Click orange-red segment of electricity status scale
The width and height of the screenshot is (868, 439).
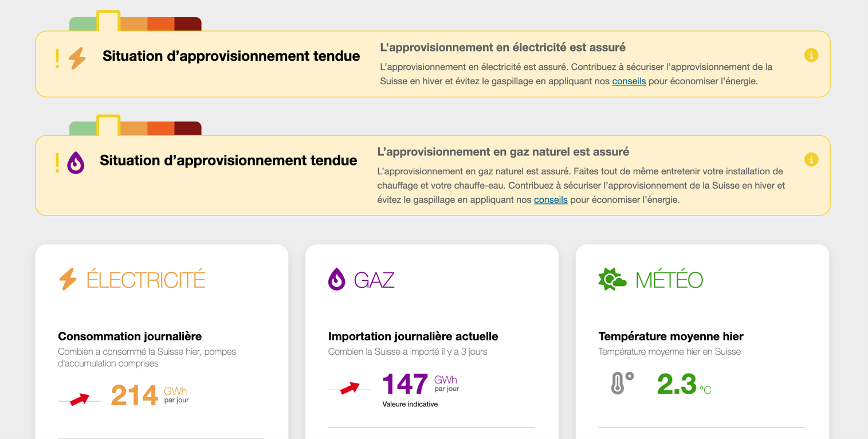(161, 24)
